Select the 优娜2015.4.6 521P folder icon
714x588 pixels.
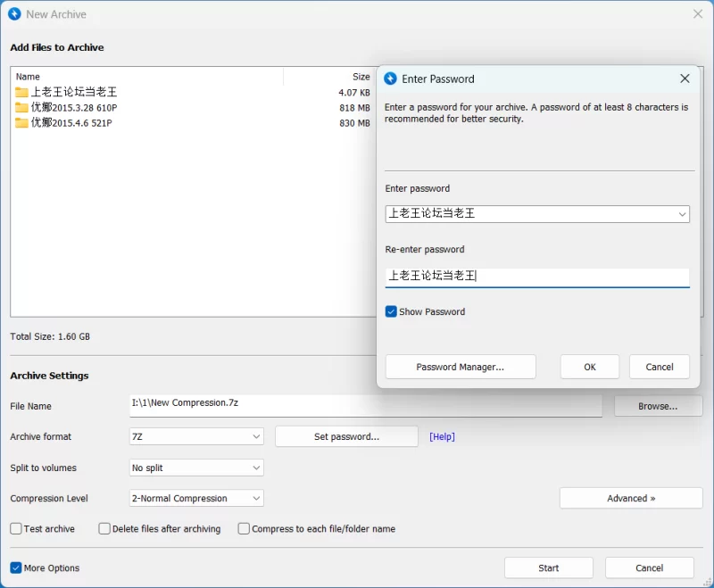tap(21, 123)
